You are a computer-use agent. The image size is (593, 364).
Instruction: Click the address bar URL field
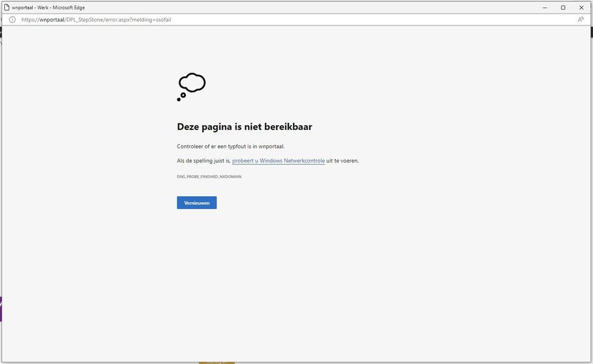[96, 20]
